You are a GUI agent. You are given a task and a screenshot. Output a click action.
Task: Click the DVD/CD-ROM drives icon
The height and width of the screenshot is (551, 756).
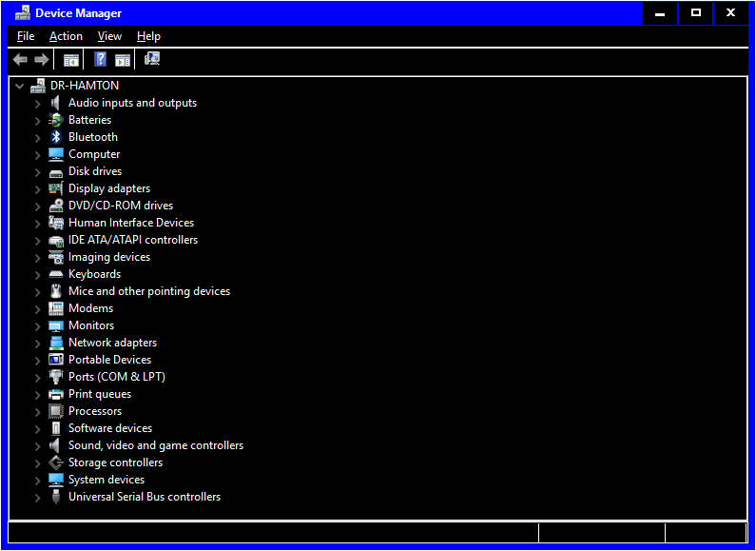pos(56,206)
